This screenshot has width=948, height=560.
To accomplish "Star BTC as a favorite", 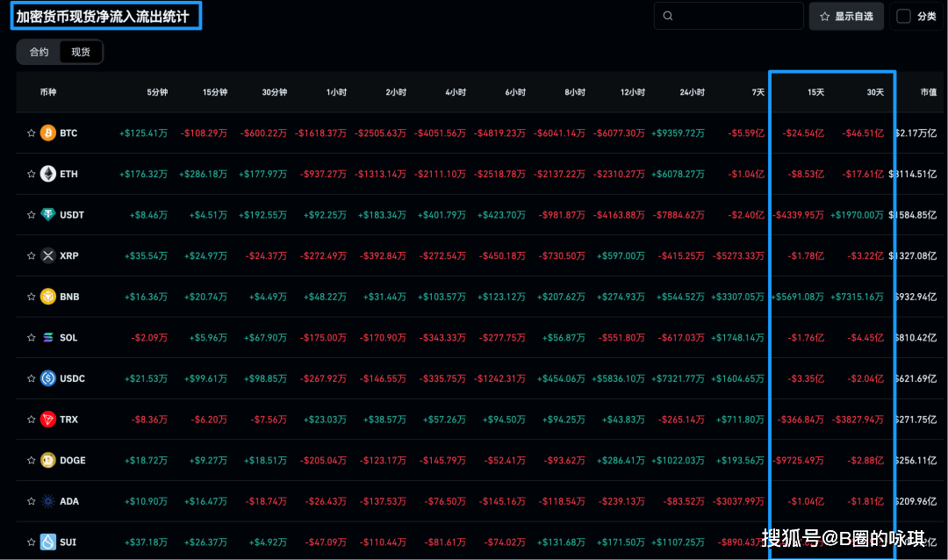I will tap(31, 133).
